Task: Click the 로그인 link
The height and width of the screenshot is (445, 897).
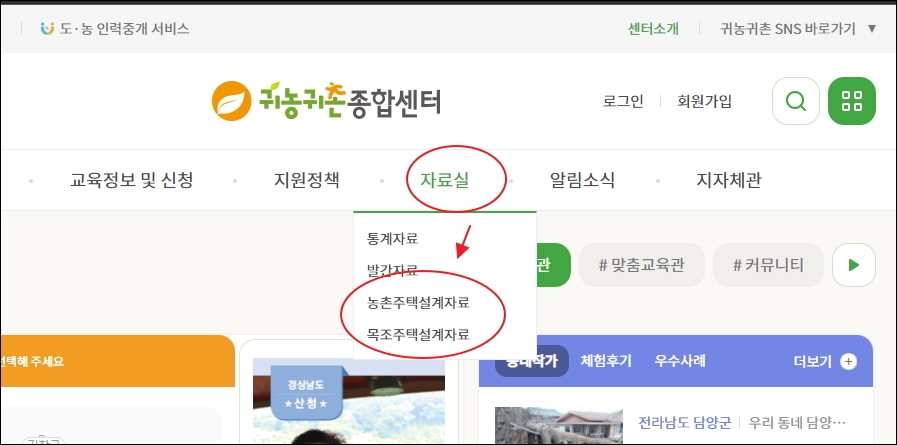Action: point(623,101)
